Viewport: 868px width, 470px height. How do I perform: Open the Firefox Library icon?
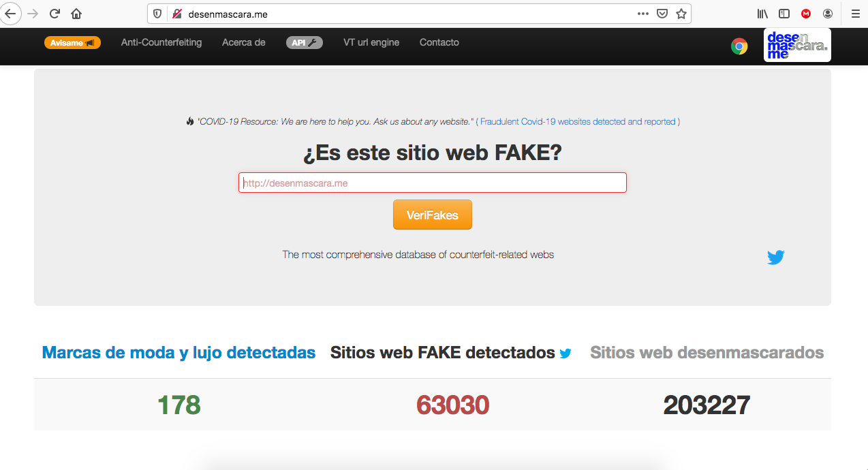pyautogui.click(x=762, y=14)
